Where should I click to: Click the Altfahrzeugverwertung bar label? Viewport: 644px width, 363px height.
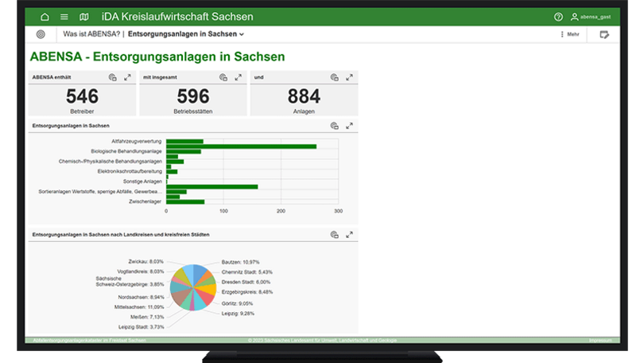137,142
